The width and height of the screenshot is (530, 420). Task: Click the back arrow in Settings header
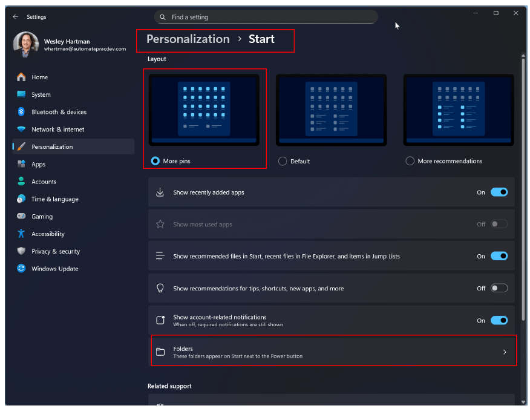15,17
